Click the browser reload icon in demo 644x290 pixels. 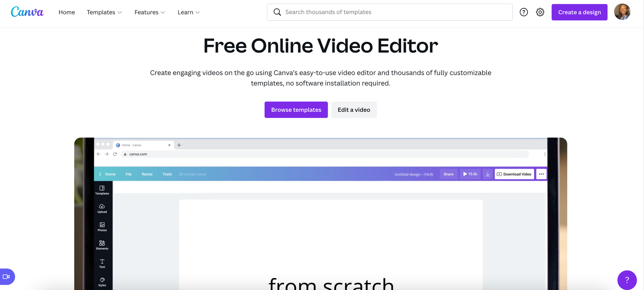pos(115,154)
